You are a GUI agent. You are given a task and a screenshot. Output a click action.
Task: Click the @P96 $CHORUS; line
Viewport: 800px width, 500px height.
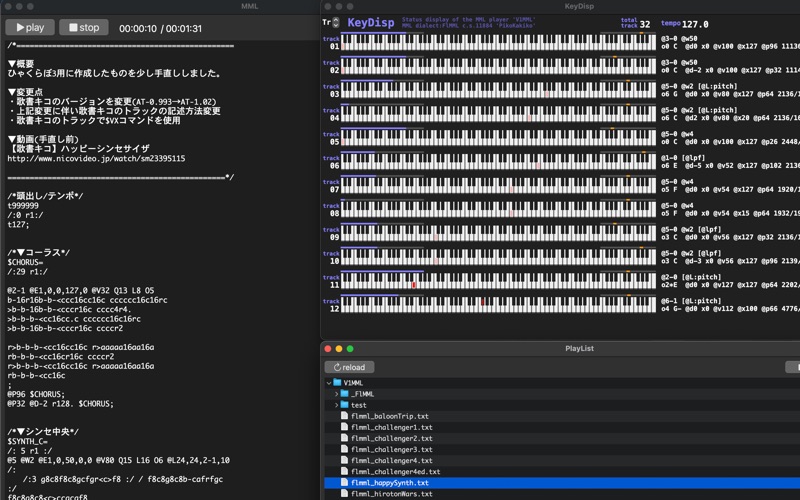tap(36, 394)
